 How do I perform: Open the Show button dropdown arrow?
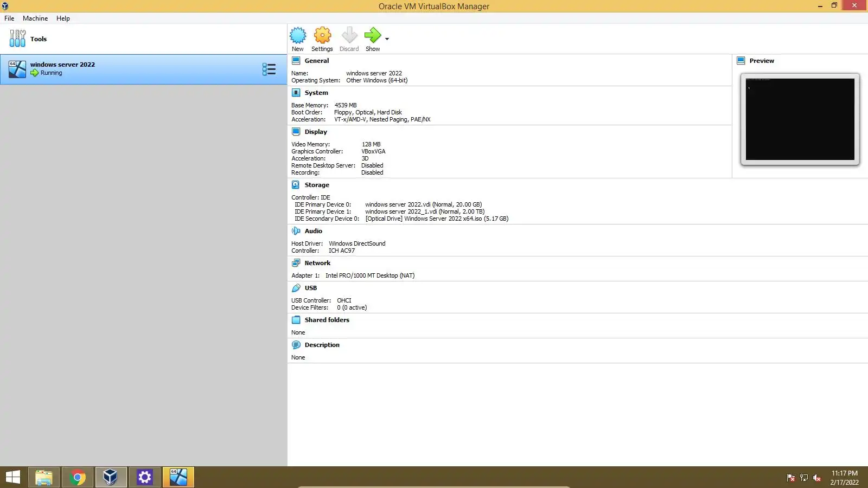(x=387, y=39)
